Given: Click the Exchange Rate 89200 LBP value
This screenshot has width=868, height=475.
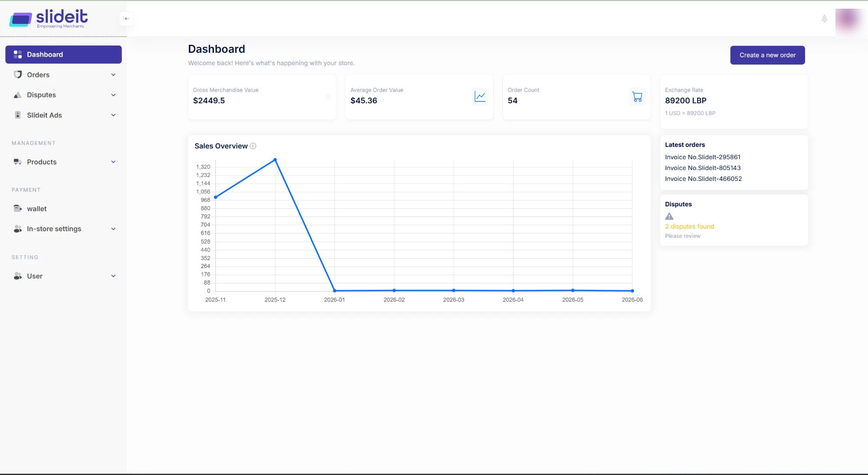Looking at the screenshot, I should pyautogui.click(x=685, y=101).
